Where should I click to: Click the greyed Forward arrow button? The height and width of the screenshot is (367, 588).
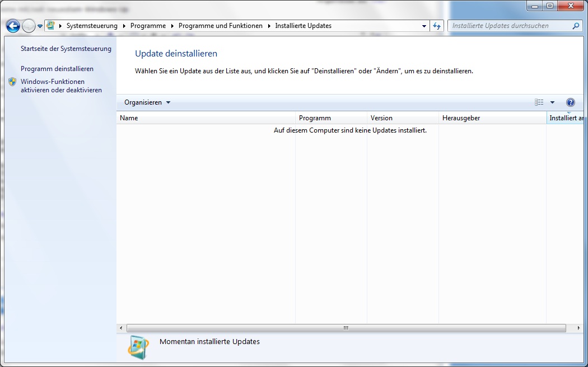point(29,26)
